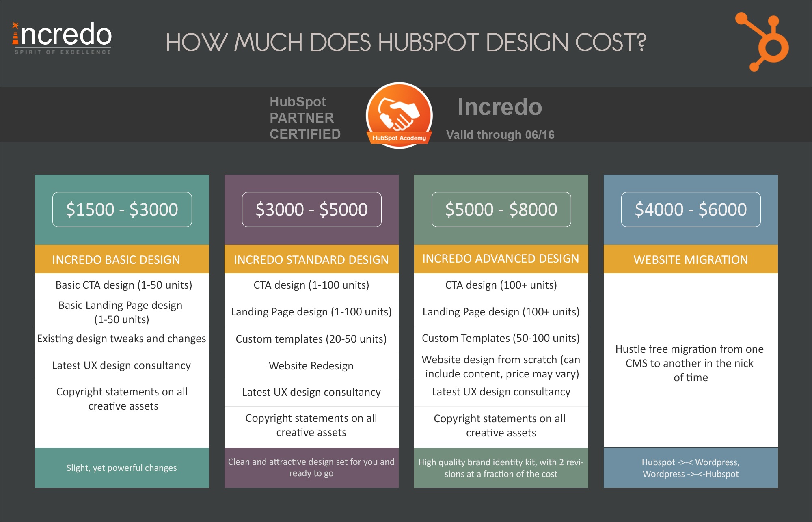The height and width of the screenshot is (522, 812).
Task: Click 'CTA design (1-100 units)' row
Action: coord(311,286)
